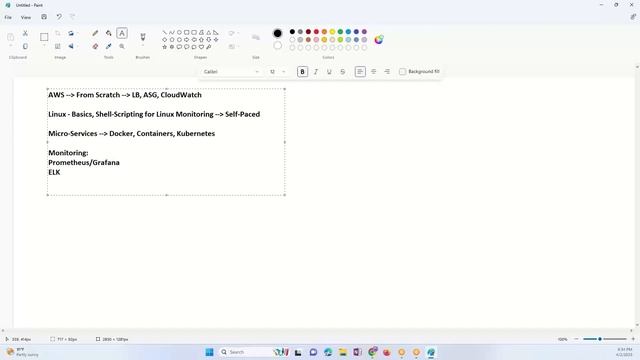This screenshot has width=640, height=360.
Task: Open the chat app icon in taskbar
Action: [x=313, y=352]
